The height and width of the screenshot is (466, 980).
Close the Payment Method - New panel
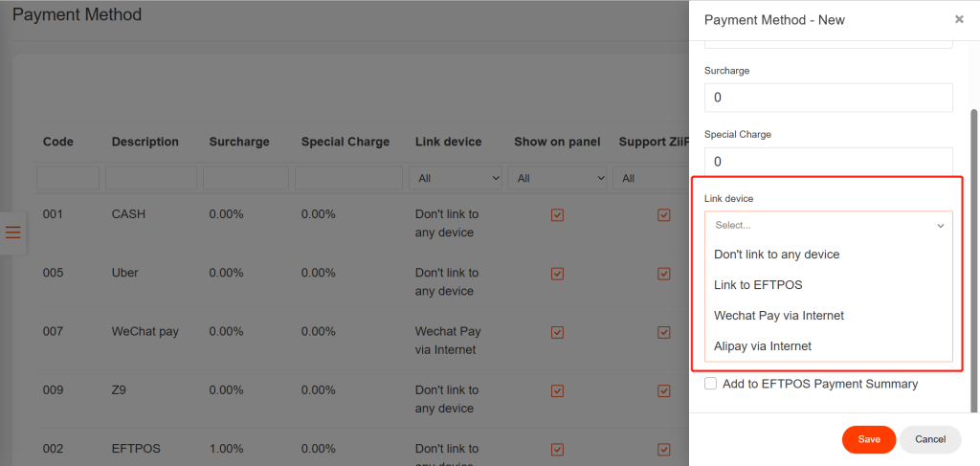(x=959, y=19)
